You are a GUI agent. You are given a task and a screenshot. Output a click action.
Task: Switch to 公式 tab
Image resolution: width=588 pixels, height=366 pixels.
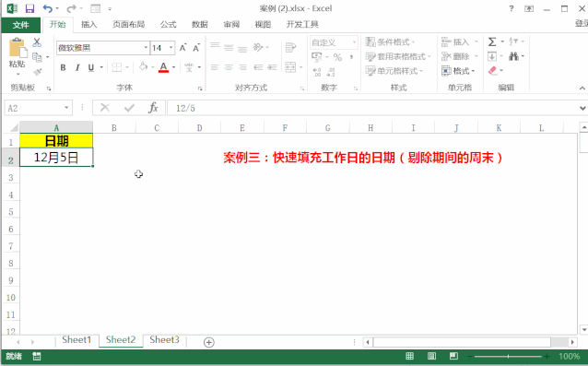pyautogui.click(x=168, y=24)
